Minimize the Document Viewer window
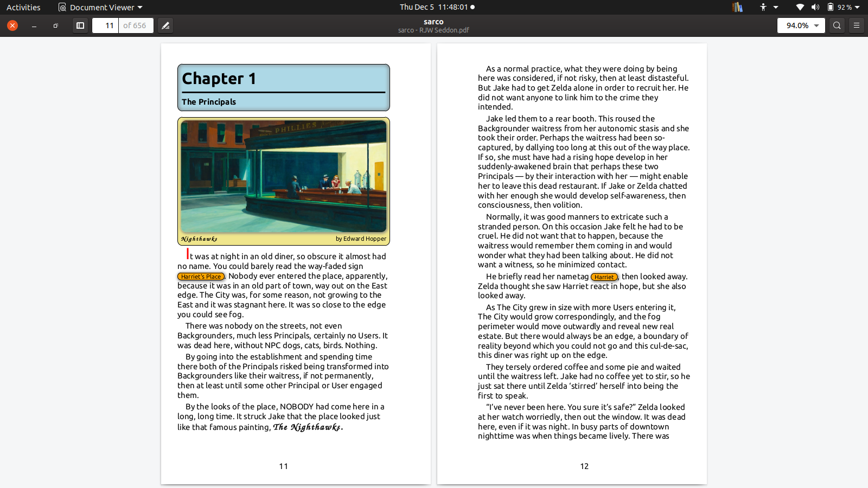 34,25
